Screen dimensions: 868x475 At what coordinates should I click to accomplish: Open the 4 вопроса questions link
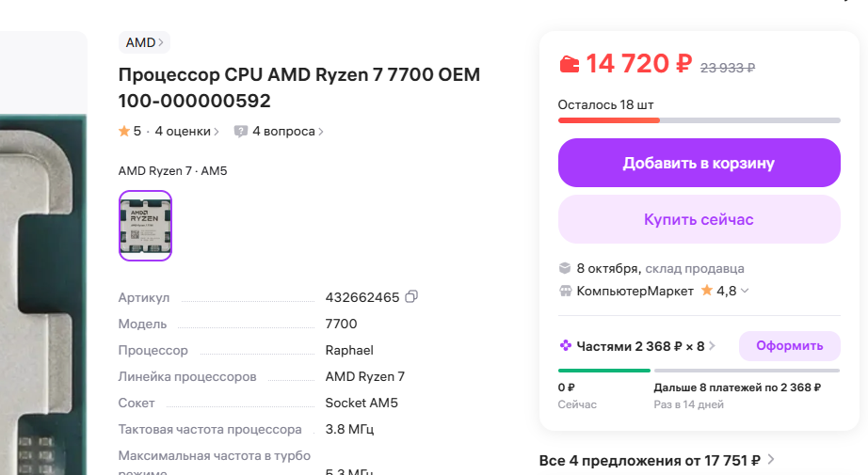pos(283,132)
